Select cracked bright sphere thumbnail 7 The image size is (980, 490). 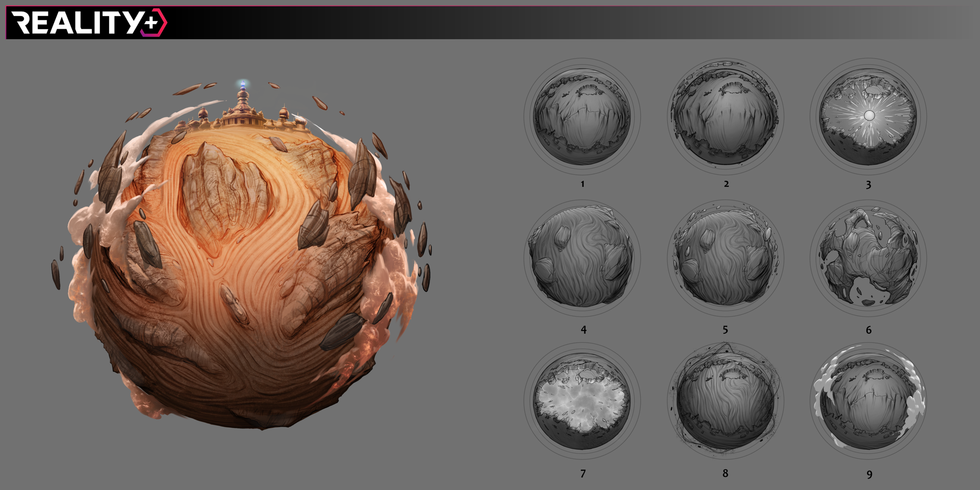(x=582, y=401)
